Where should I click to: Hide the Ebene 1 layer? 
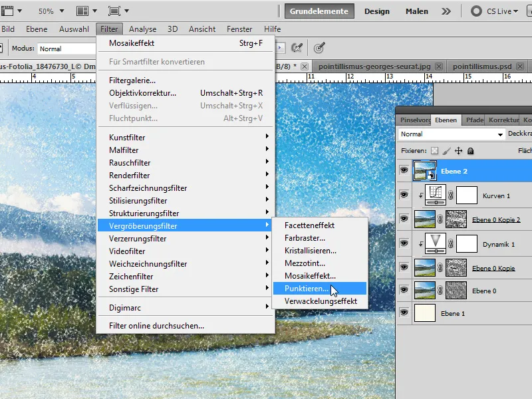(x=404, y=313)
